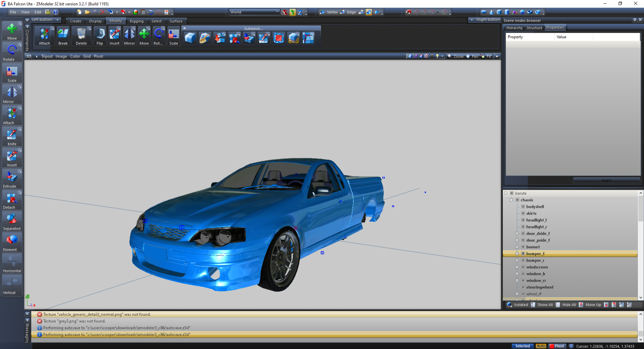Viewport: 644px width, 349px height.
Task: Open the World coordinate system dropdown
Action: (254, 12)
